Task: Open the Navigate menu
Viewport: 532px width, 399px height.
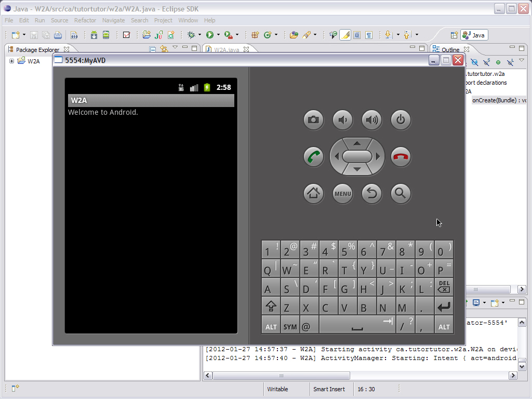Action: click(114, 20)
